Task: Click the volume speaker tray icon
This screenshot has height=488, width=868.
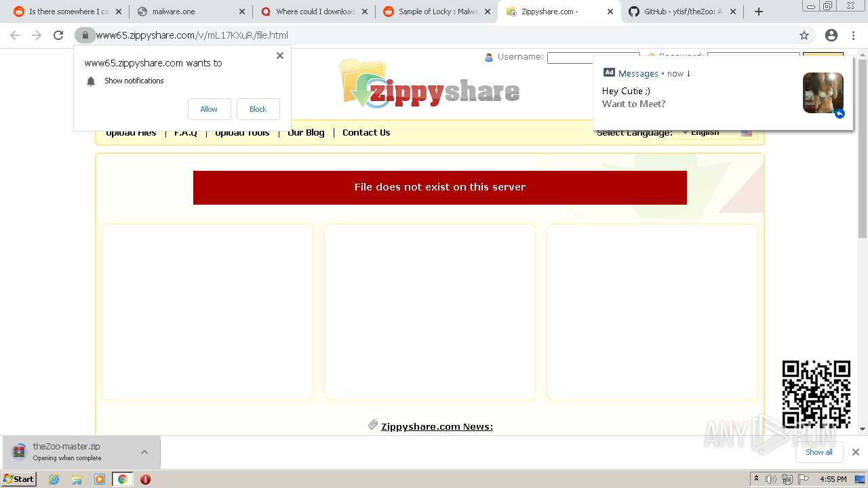Action: pyautogui.click(x=771, y=479)
